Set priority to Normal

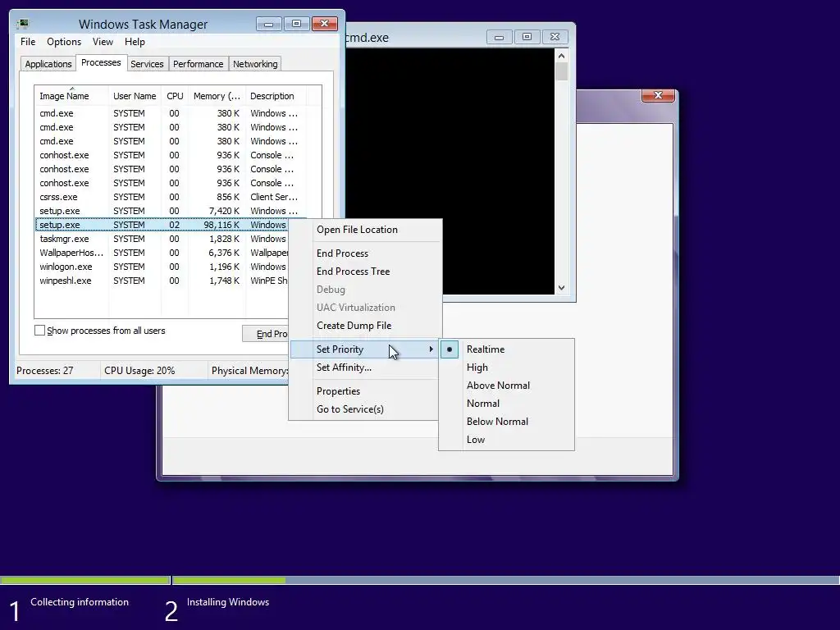tap(482, 404)
